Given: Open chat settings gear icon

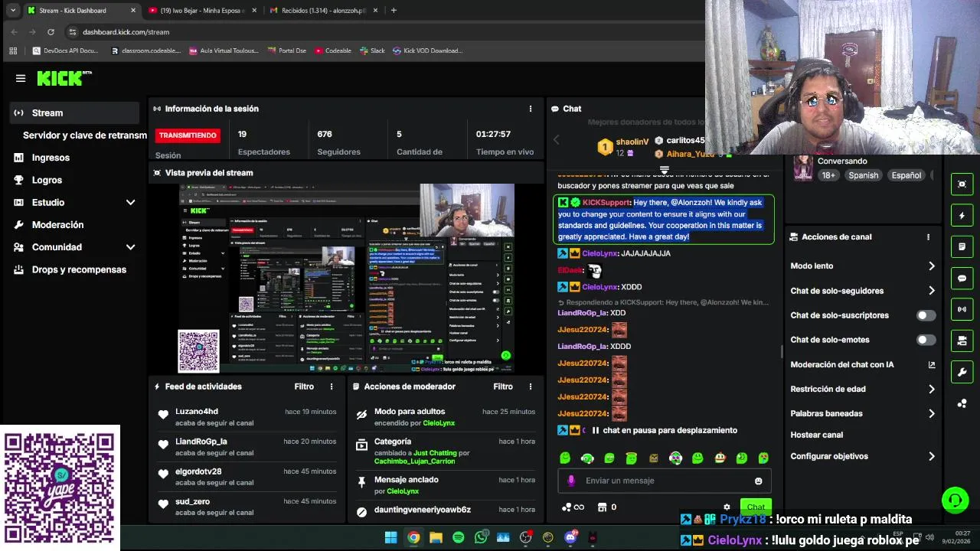Looking at the screenshot, I should (x=727, y=507).
